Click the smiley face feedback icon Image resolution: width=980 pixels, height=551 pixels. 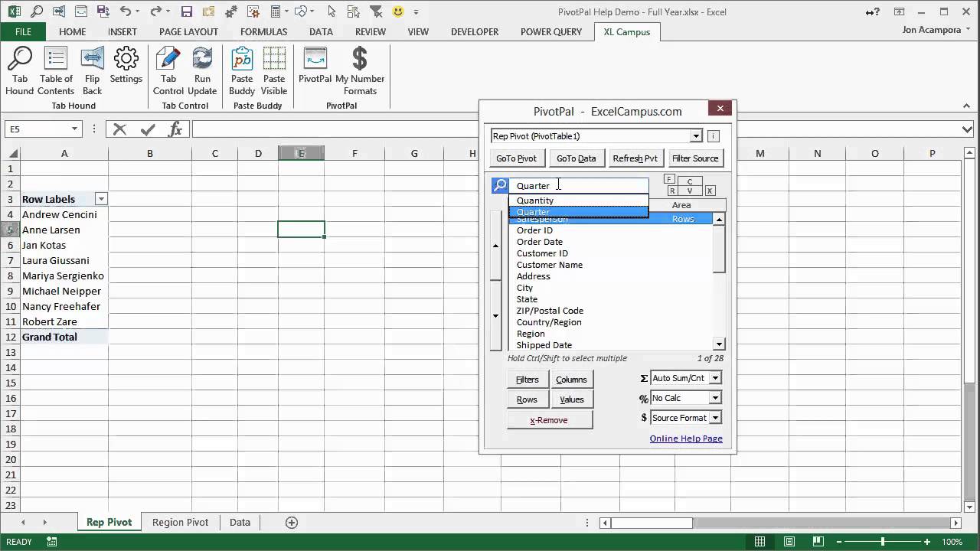pos(397,11)
